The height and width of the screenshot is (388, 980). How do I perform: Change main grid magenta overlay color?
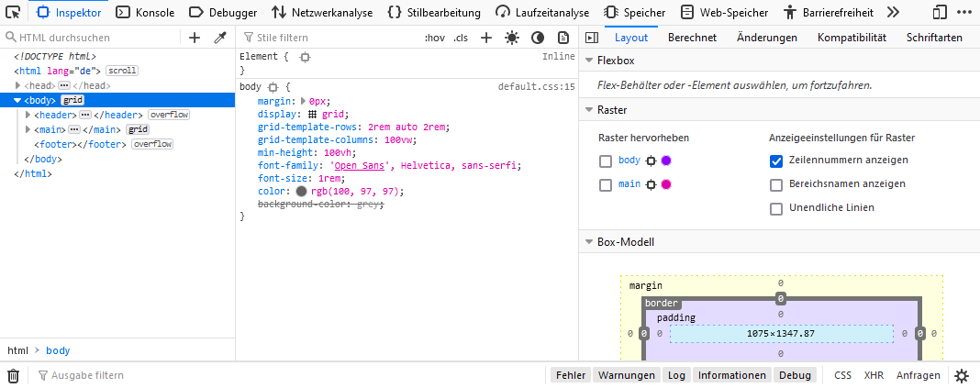[666, 184]
